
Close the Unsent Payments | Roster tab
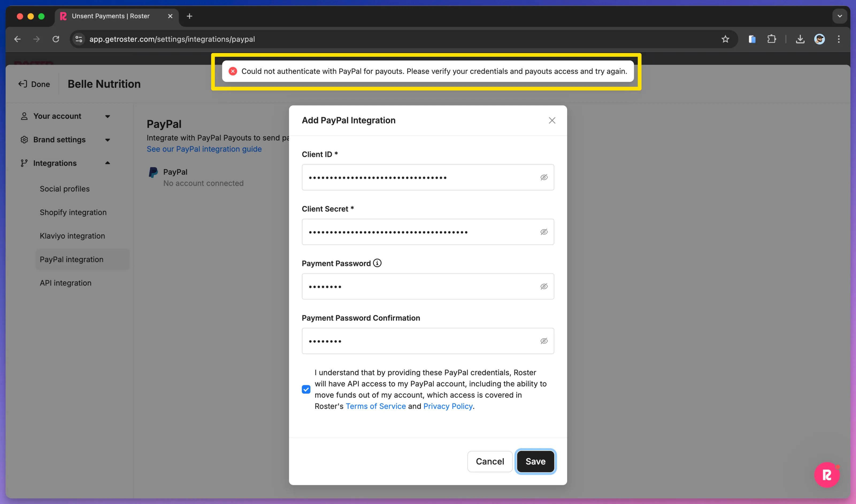tap(170, 16)
